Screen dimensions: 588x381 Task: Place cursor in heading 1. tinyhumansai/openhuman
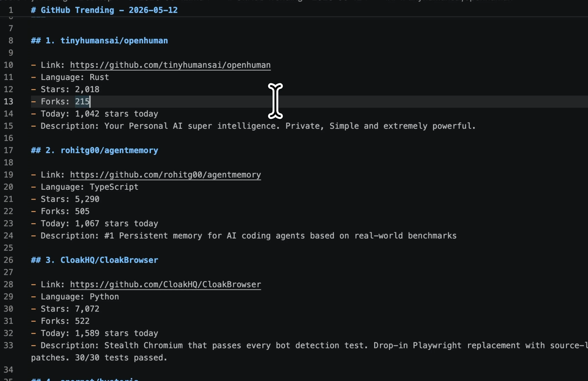tap(99, 41)
